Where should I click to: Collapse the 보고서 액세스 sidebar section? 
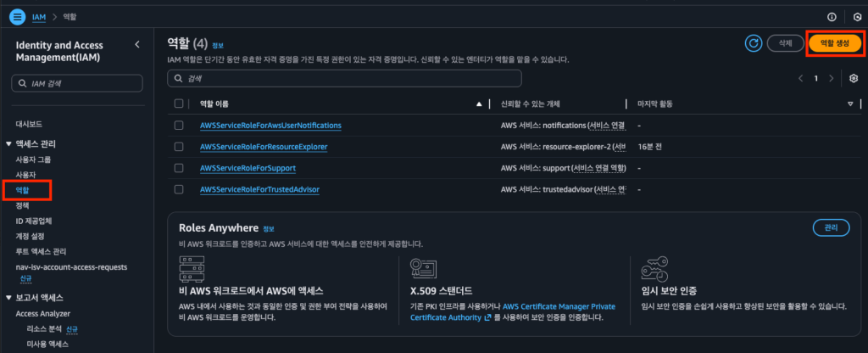(x=9, y=298)
